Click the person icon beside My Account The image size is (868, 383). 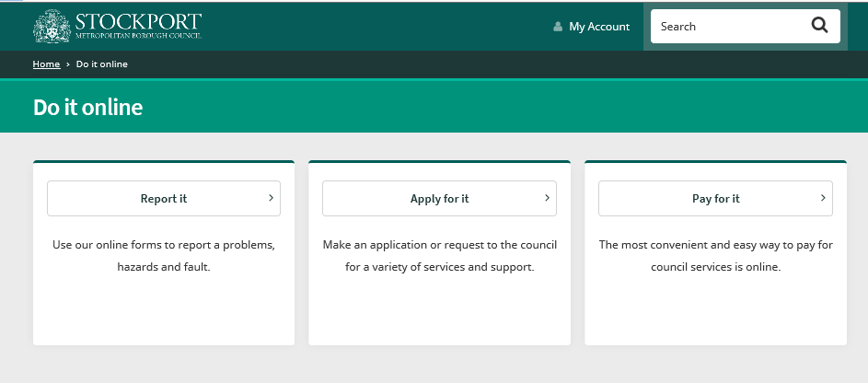(x=558, y=27)
